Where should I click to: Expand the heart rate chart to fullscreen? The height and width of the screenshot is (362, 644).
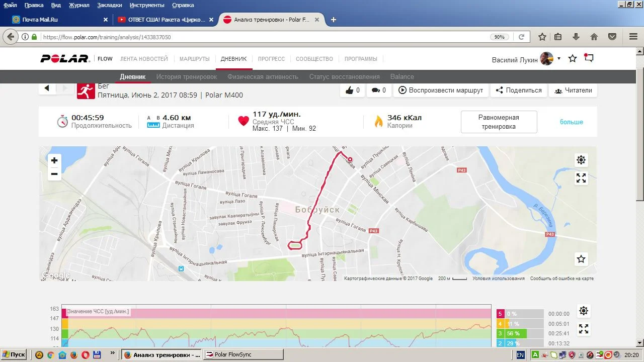tap(584, 329)
